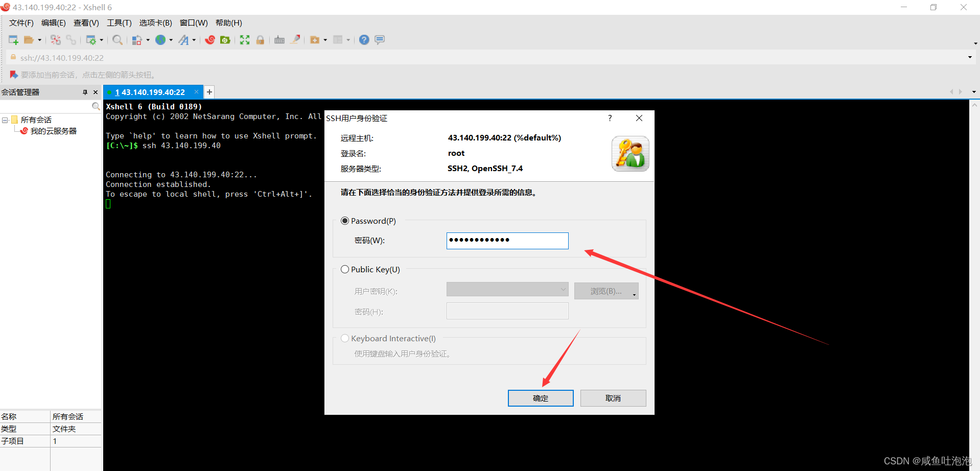Click the color scheme toolbar icon

[137, 40]
